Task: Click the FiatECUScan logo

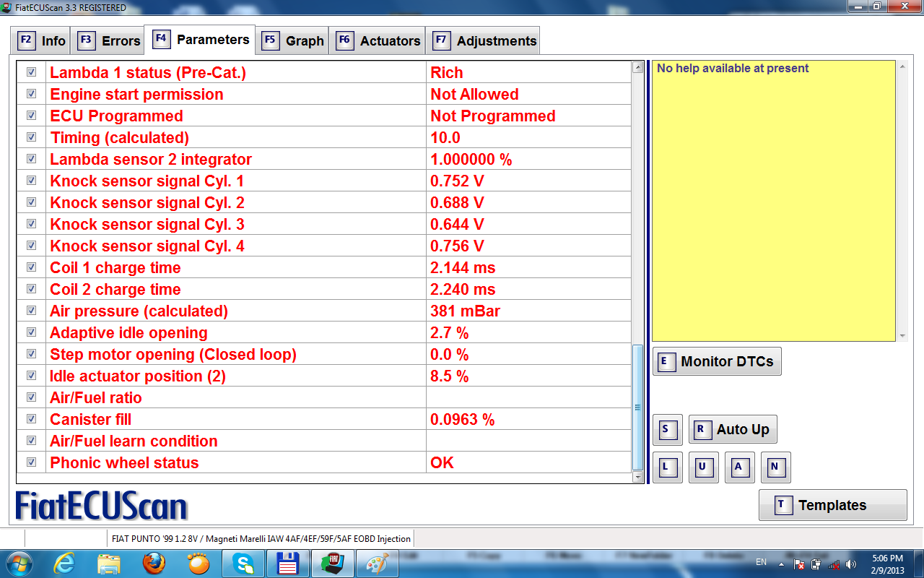Action: click(x=101, y=506)
